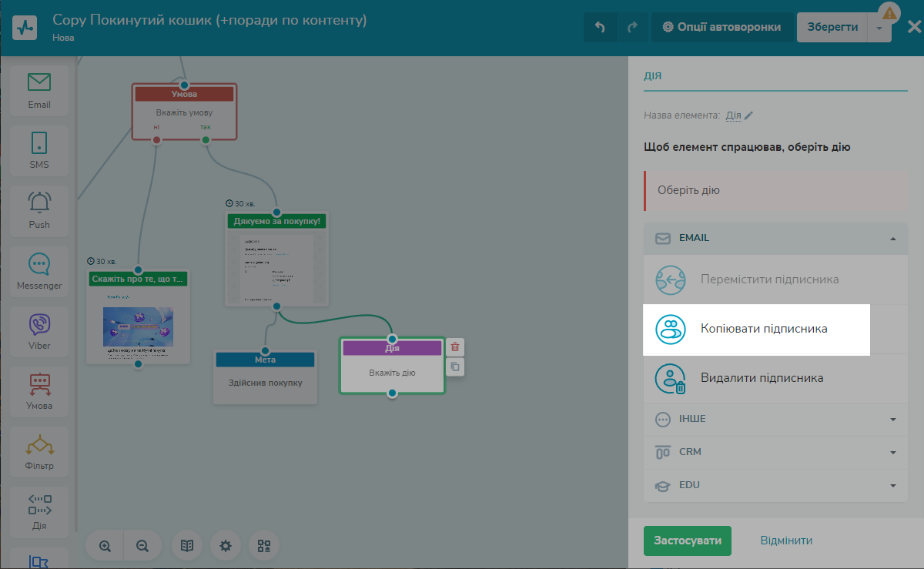Select the purple Дія node on canvas

pos(392,365)
